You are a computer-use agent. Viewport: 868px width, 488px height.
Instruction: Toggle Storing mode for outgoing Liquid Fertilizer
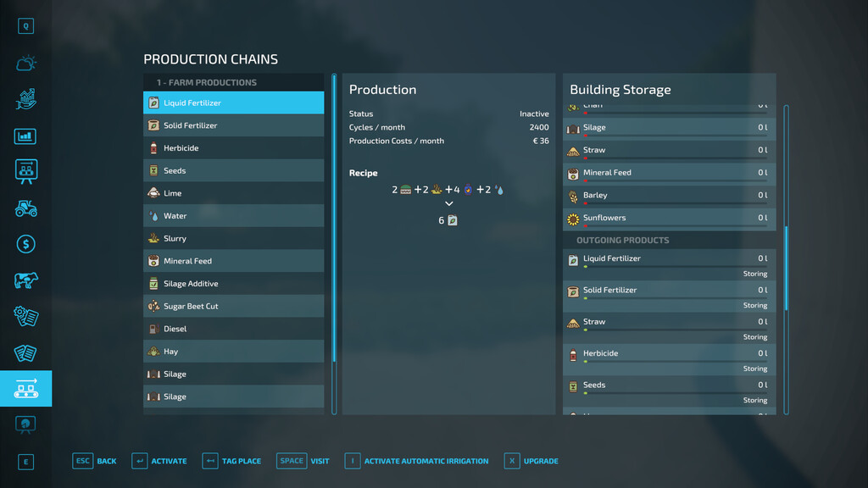click(x=755, y=274)
